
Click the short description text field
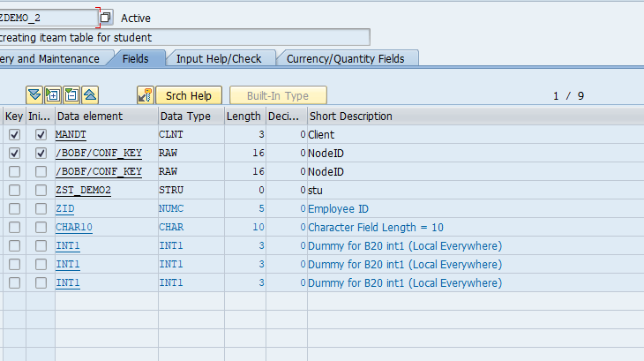[183, 37]
